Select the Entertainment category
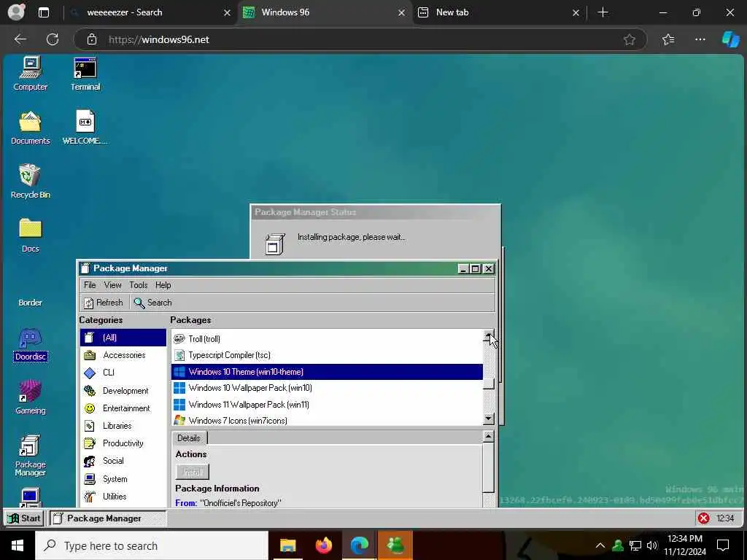This screenshot has width=747, height=560. [123, 408]
